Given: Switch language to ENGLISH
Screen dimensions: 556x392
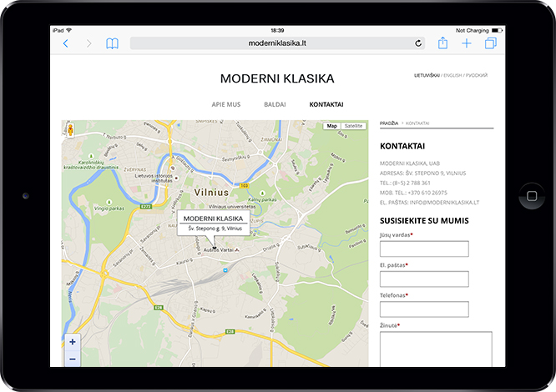Looking at the screenshot, I should tap(452, 75).
